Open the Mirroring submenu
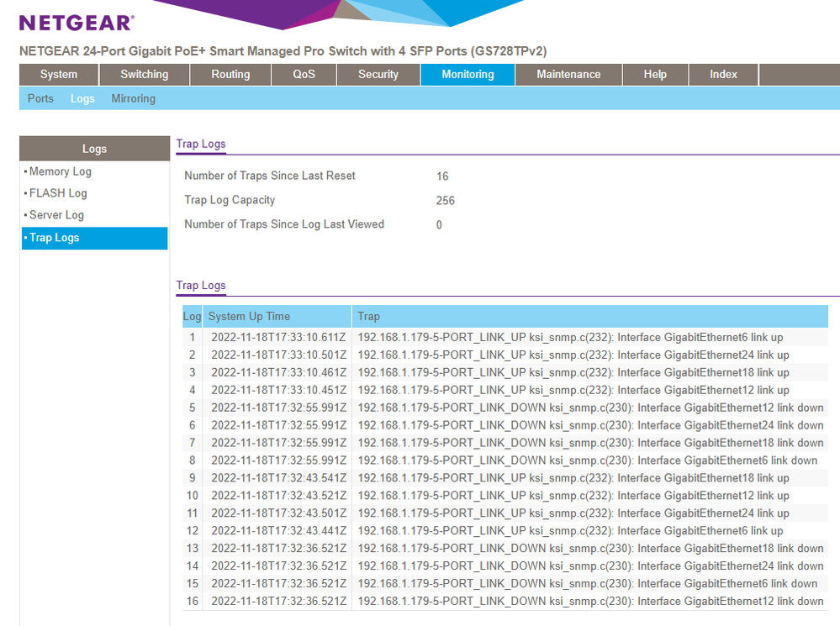840x626 pixels. pyautogui.click(x=133, y=98)
